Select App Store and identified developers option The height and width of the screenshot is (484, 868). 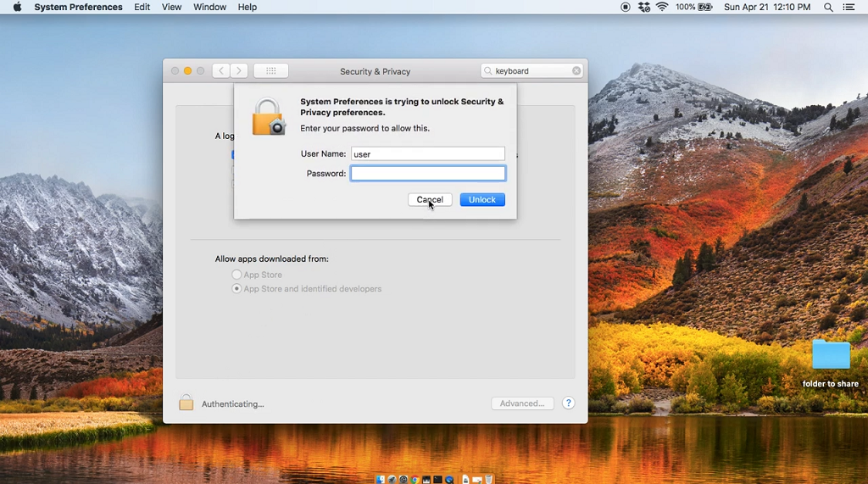236,288
